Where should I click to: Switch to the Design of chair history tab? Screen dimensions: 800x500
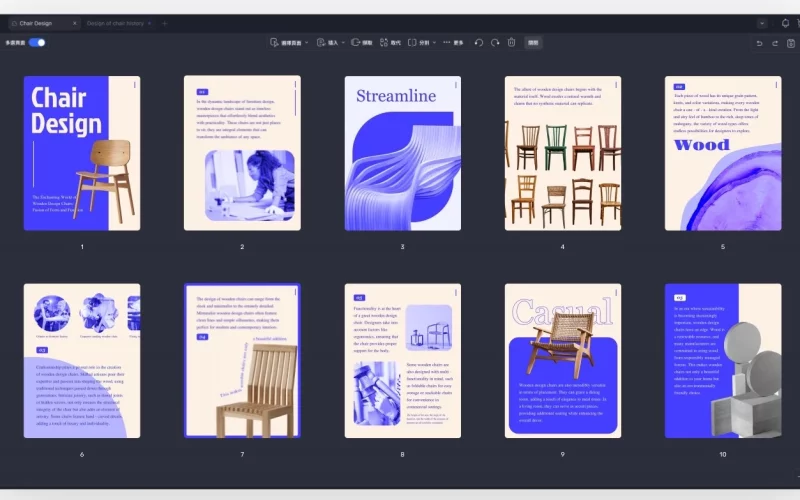click(116, 23)
